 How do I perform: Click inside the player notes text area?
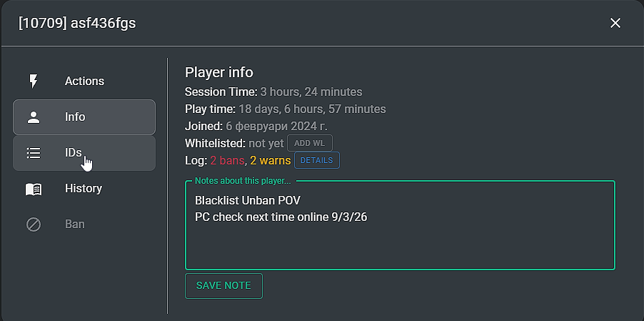(400, 225)
